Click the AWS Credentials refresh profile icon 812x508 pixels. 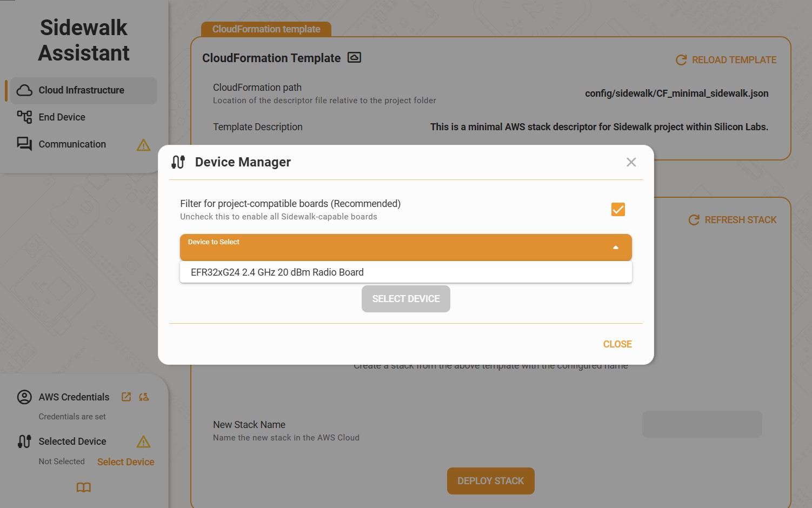point(144,397)
